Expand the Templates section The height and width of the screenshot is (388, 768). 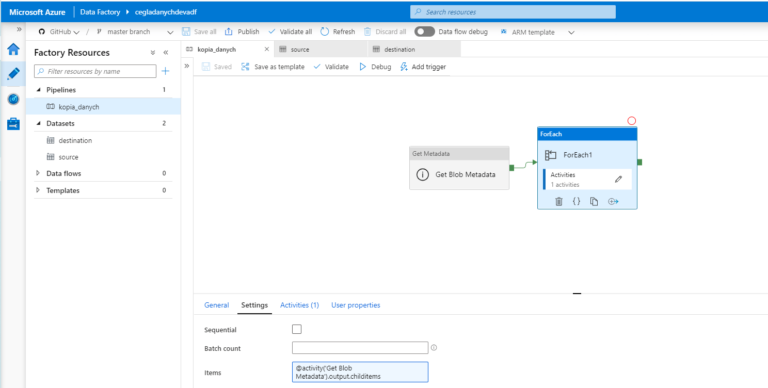(x=38, y=190)
